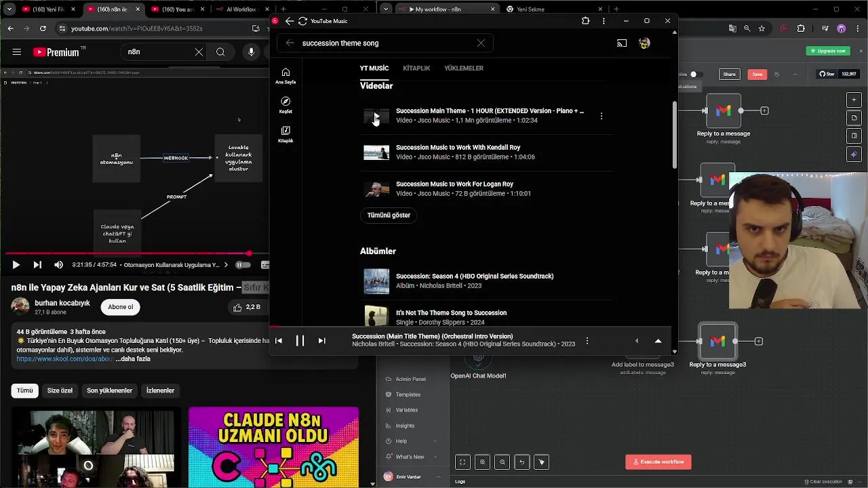The height and width of the screenshot is (488, 868).
Task: Switch to YÜKLEMELER search tab
Action: pyautogui.click(x=464, y=68)
